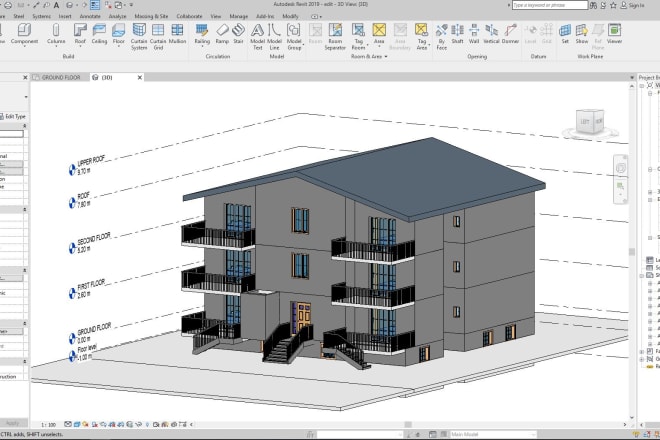Open the Analyze ribbon tab
This screenshot has height=440, width=660.
coord(117,16)
